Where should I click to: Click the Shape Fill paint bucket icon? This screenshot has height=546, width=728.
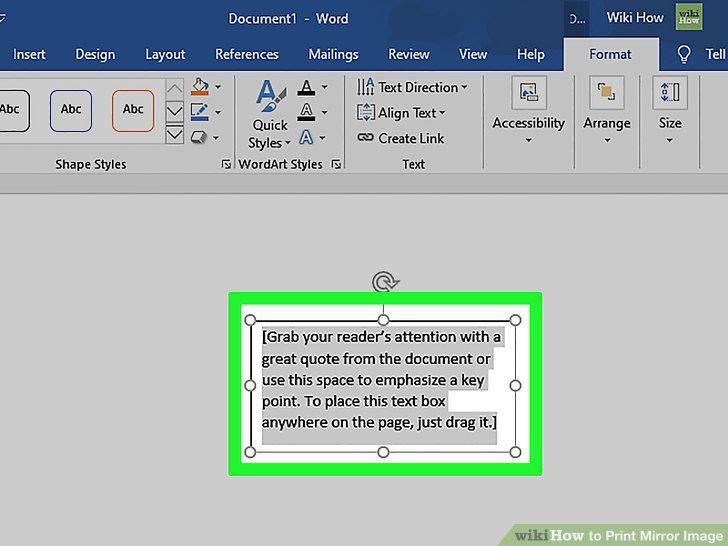coord(200,87)
